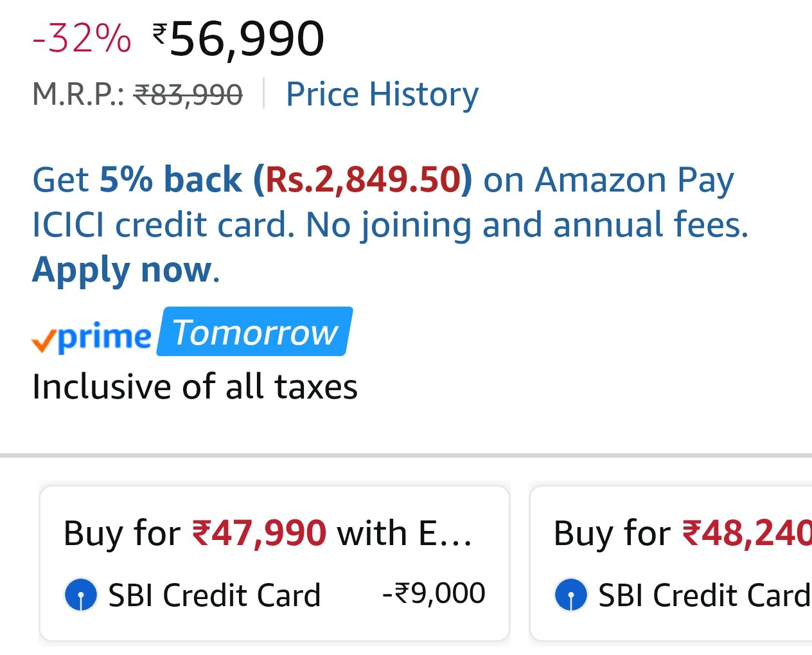Tap the Apply now link
This screenshot has height=655, width=812.
coord(122,269)
